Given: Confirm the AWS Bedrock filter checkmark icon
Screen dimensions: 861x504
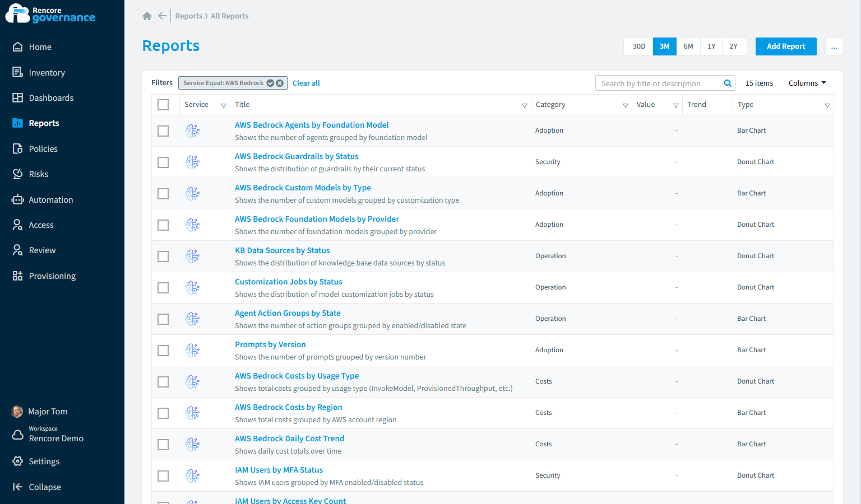Looking at the screenshot, I should [x=270, y=83].
